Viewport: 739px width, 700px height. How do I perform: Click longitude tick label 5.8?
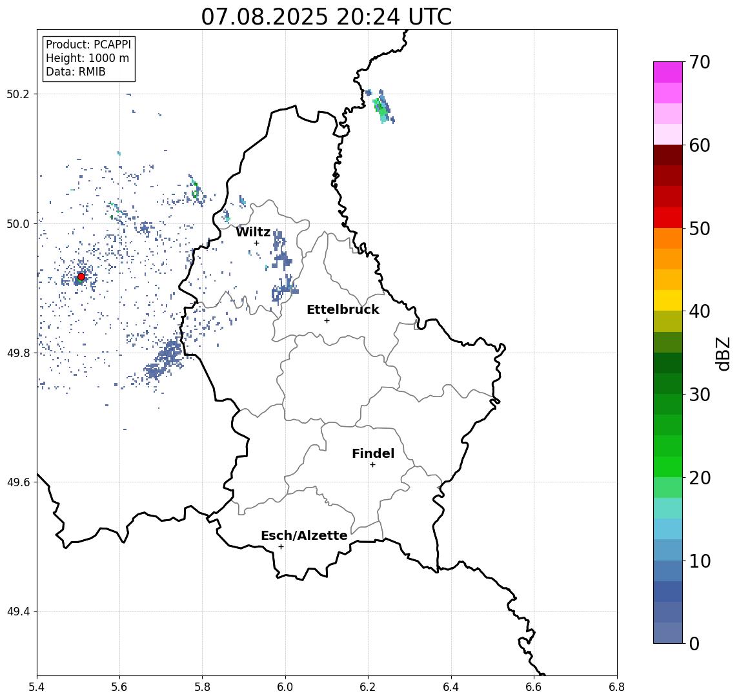click(202, 687)
